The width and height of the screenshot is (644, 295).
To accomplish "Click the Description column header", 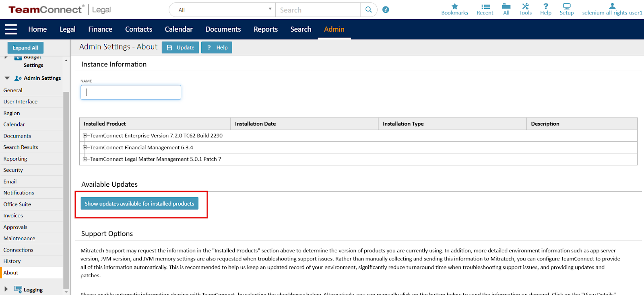I will pos(582,124).
